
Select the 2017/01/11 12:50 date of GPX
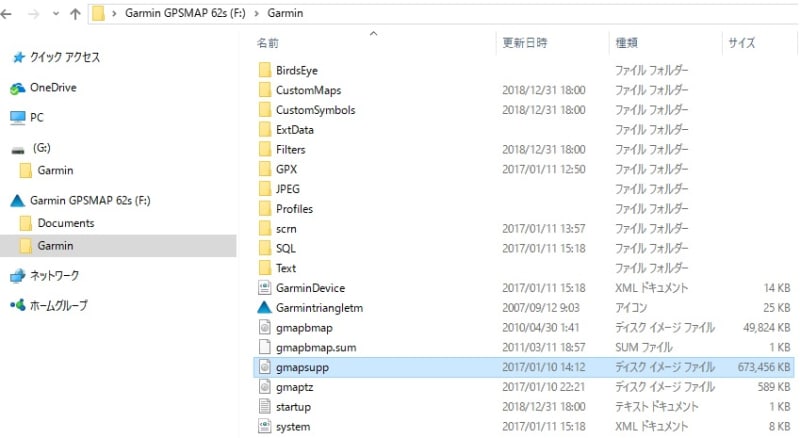543,169
